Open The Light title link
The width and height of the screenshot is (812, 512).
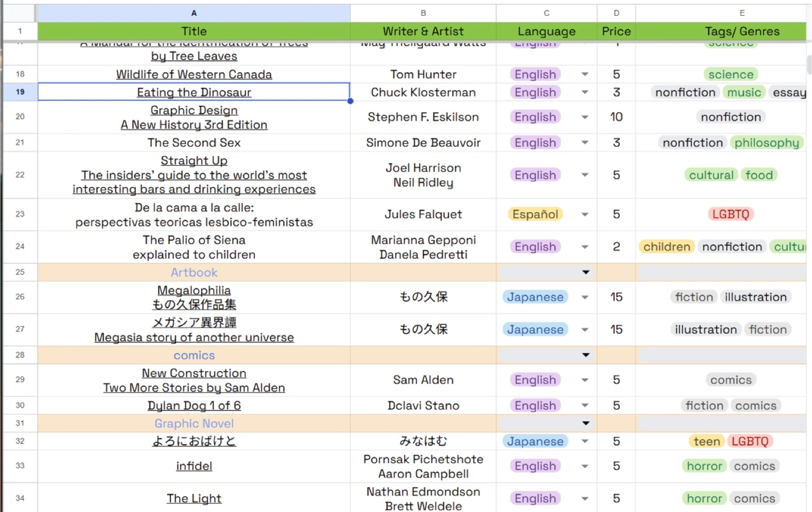194,498
